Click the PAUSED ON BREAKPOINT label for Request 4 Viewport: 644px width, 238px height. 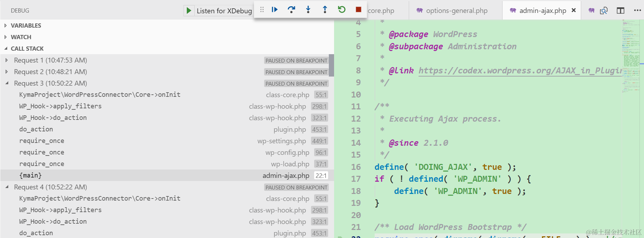click(296, 187)
